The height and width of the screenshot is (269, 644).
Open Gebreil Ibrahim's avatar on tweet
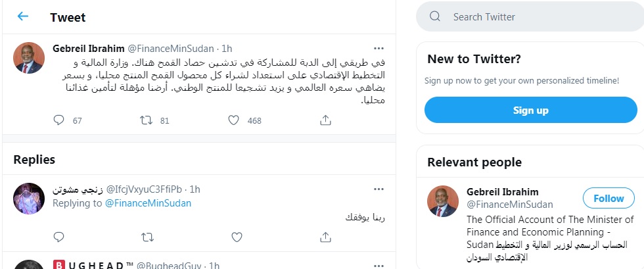click(x=29, y=58)
